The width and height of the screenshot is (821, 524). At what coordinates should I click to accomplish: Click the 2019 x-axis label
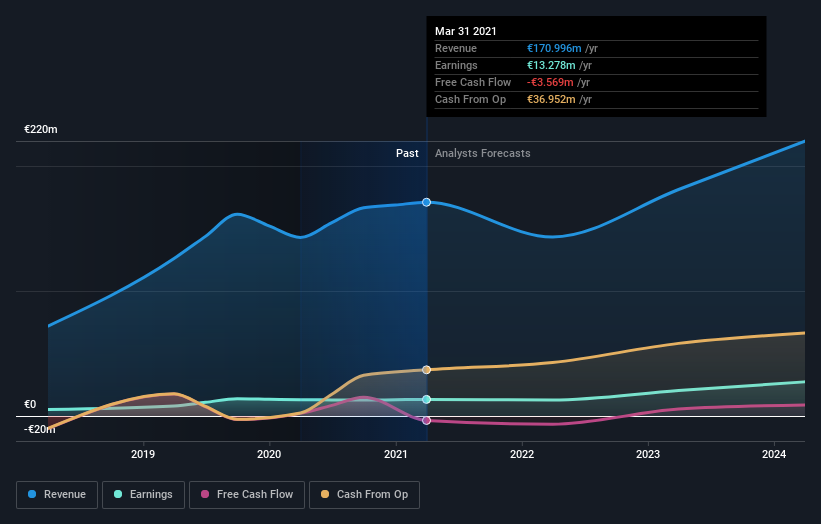(143, 454)
